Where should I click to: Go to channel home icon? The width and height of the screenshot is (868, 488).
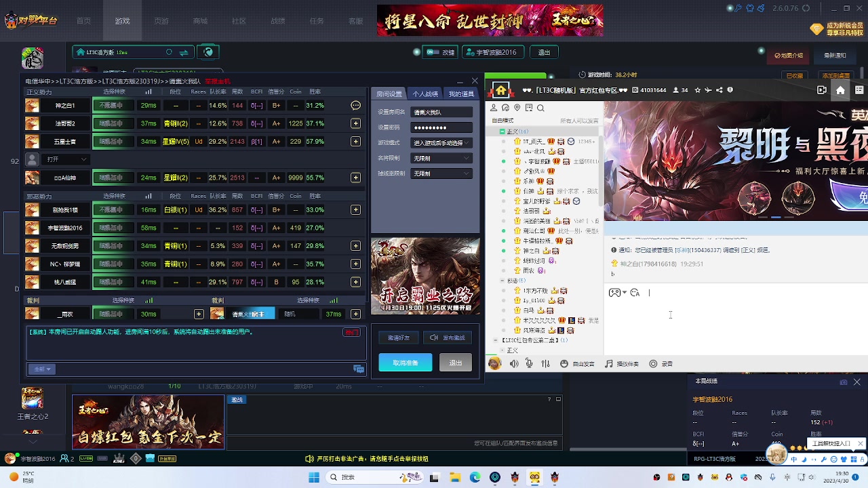pyautogui.click(x=840, y=89)
